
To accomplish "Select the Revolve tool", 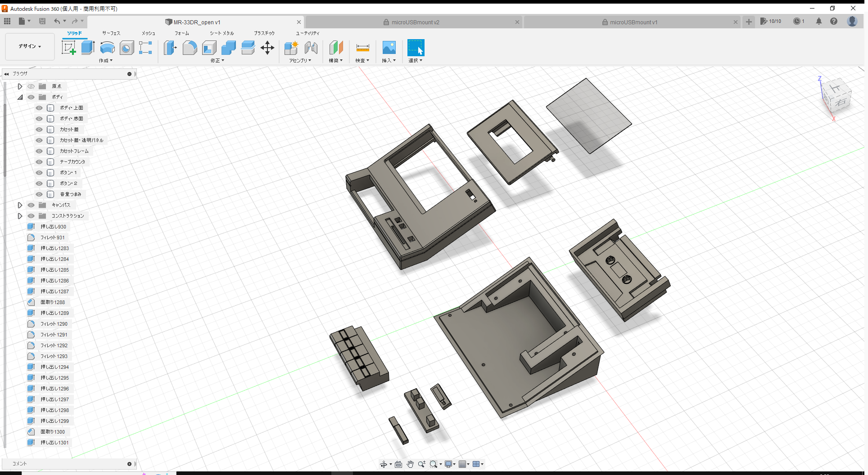I will tap(107, 47).
